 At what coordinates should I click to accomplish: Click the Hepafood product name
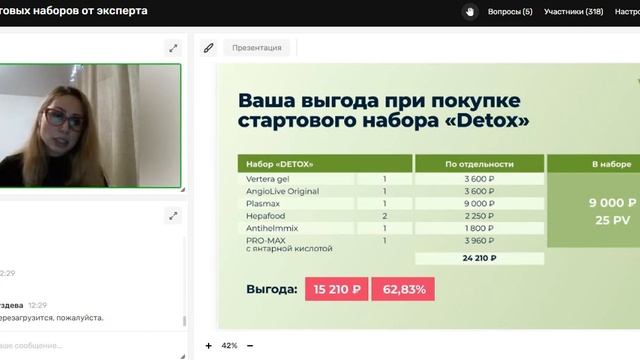click(x=265, y=216)
